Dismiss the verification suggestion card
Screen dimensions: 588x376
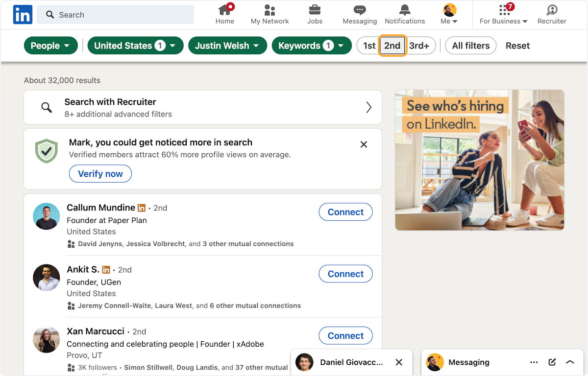(x=364, y=144)
